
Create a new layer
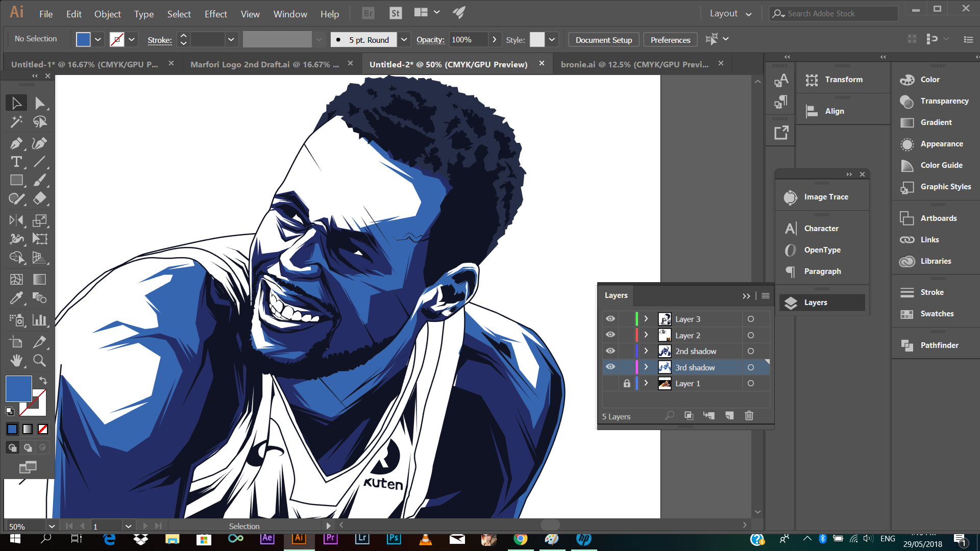[x=729, y=416]
